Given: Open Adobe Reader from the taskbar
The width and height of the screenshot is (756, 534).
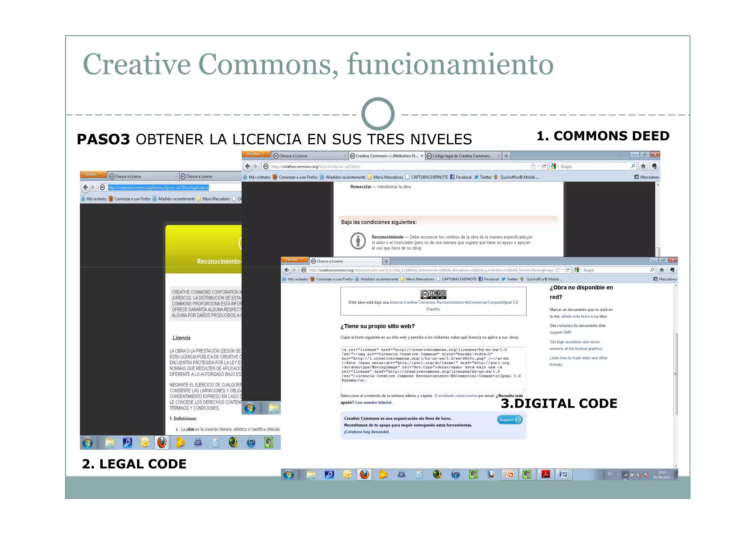Looking at the screenshot, I should (546, 475).
